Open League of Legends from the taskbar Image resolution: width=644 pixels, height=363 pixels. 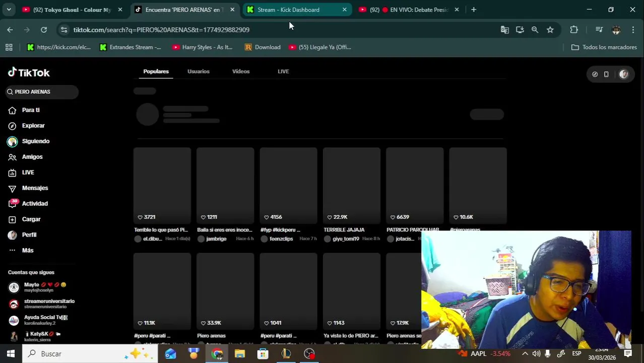pos(286,353)
